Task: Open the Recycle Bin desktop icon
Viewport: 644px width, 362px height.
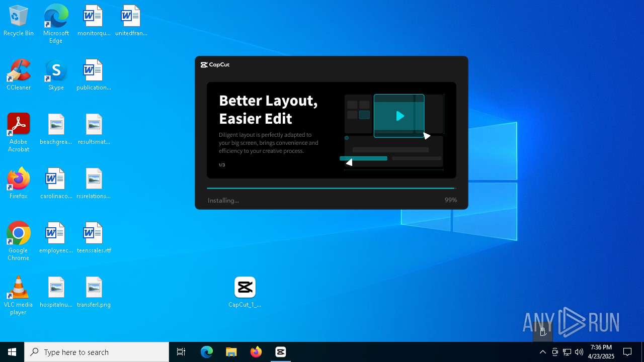Action: click(x=19, y=21)
